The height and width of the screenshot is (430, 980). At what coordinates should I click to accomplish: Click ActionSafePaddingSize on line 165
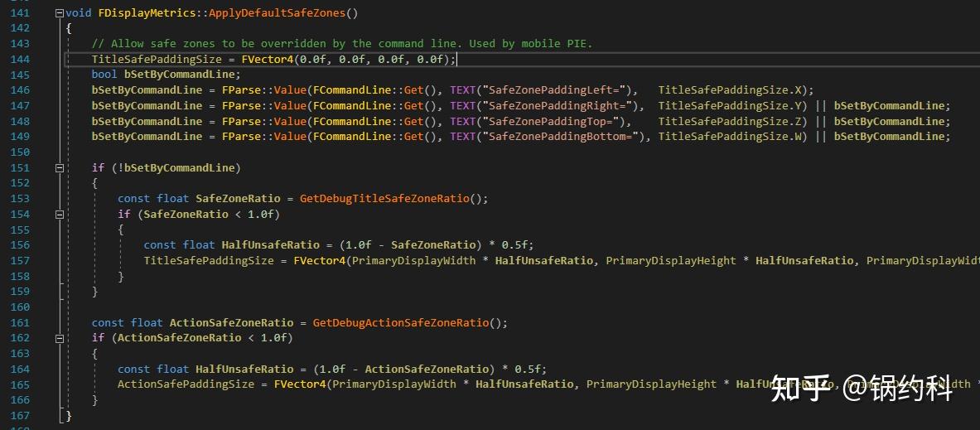186,384
